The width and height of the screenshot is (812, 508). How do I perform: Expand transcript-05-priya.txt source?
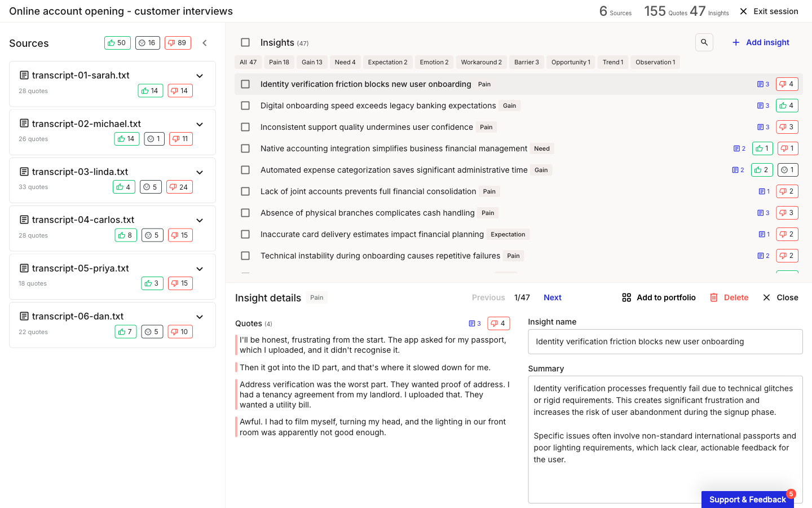[x=200, y=269]
